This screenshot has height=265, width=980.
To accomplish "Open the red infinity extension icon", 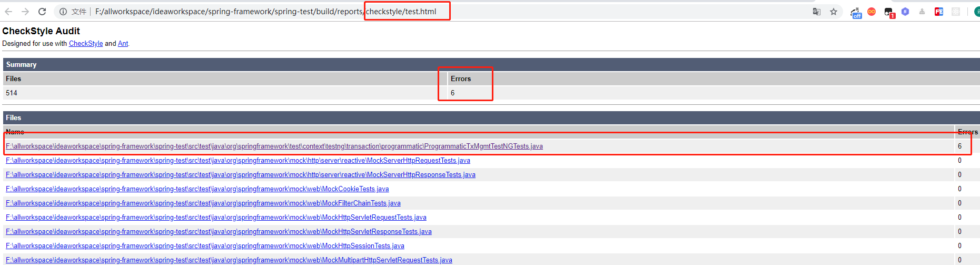I will point(872,12).
